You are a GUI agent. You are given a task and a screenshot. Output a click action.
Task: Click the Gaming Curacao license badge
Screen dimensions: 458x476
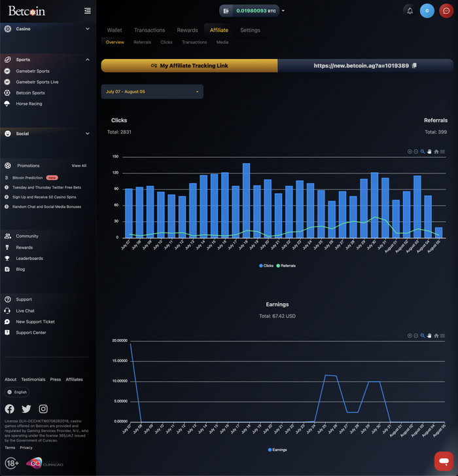(44, 464)
